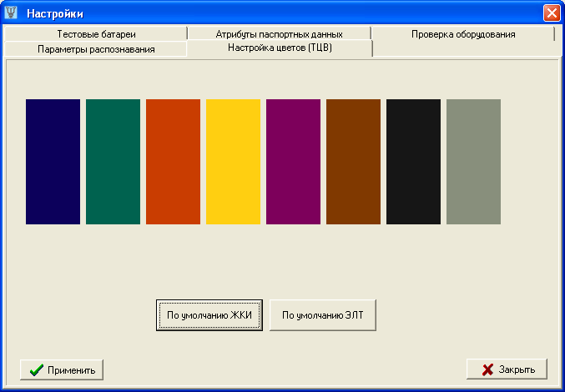Image resolution: width=565 pixels, height=392 pixels.
Task: Click the По умолчанию ЭЛТ button
Action: click(x=323, y=315)
